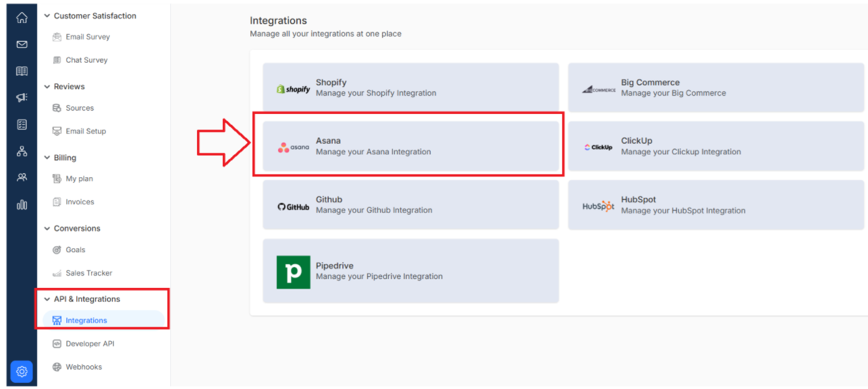
Task: Open the checklist tasks icon in left rail
Action: (x=22, y=124)
